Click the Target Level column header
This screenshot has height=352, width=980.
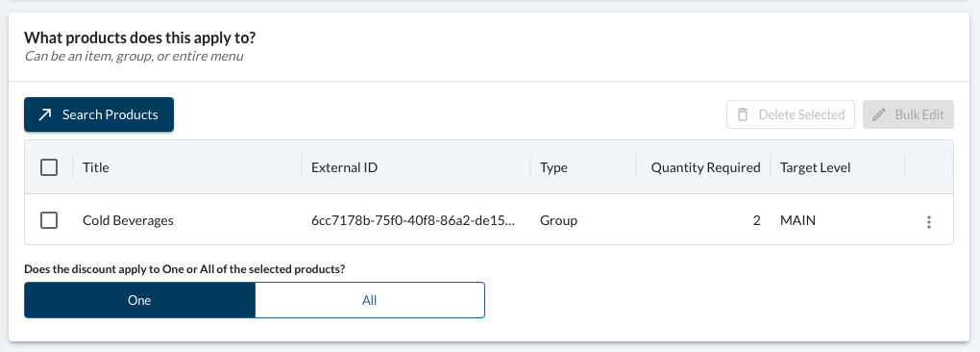[815, 167]
